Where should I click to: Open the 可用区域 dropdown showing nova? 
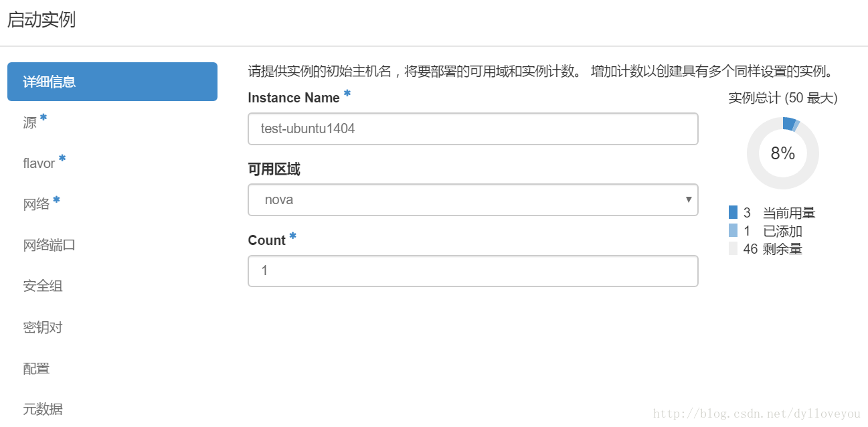473,199
